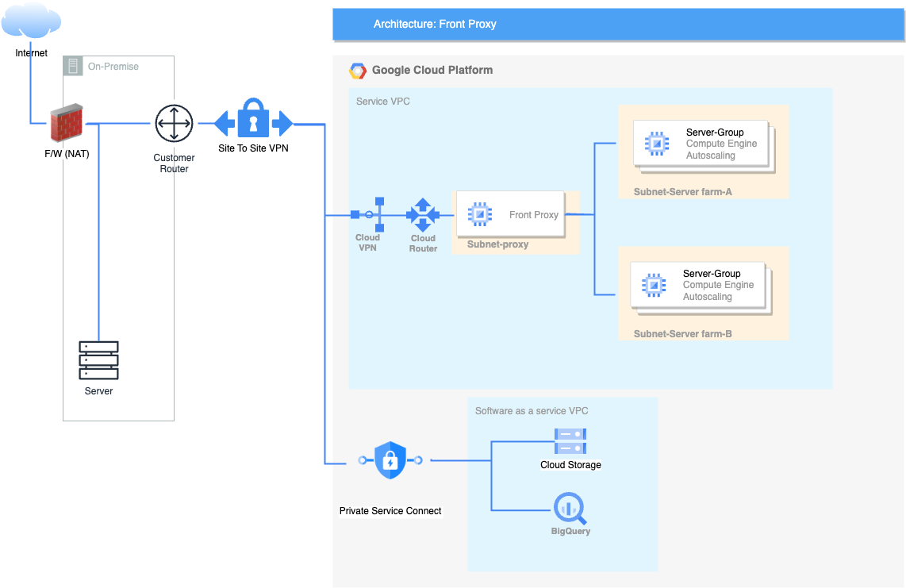Select the Subnet-Server farm-B label
Image resolution: width=906 pixels, height=588 pixels.
tap(682, 333)
